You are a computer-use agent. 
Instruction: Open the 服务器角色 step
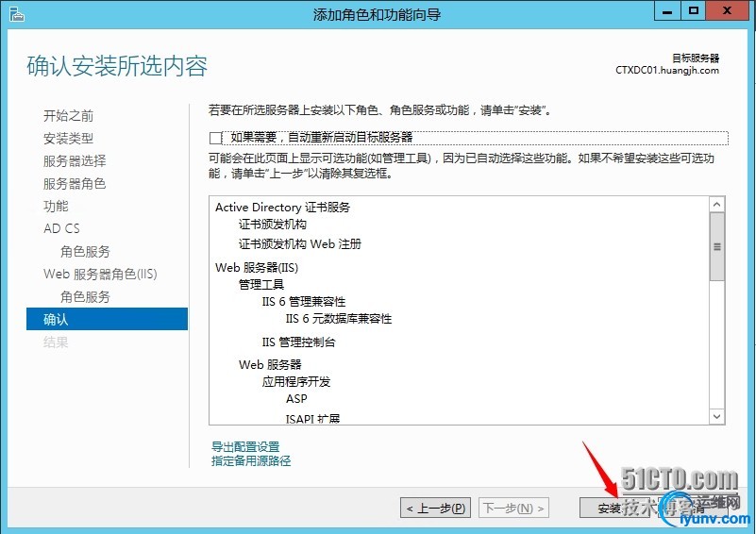[x=75, y=184]
